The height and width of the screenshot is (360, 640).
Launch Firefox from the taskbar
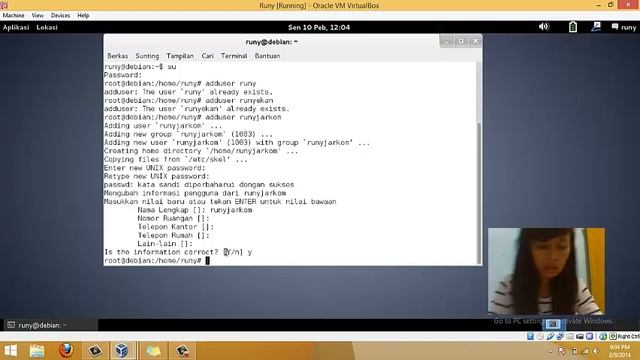(66, 350)
